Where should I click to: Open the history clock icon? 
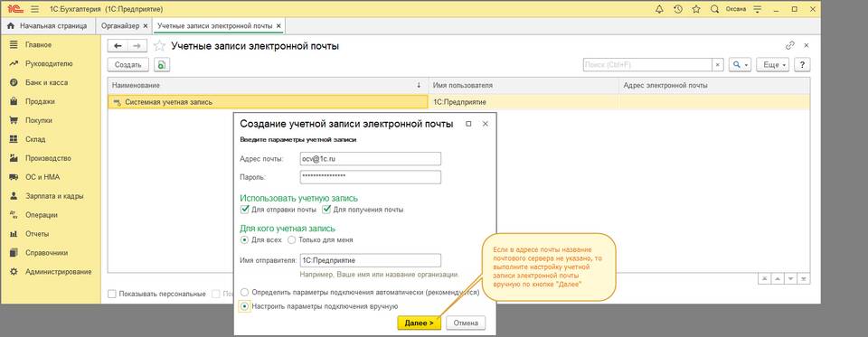(677, 9)
